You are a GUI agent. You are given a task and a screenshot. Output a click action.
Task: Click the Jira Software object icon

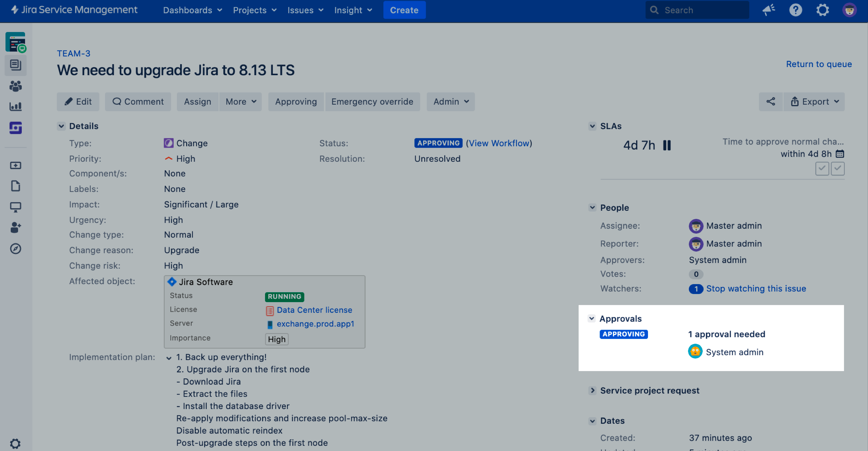click(172, 282)
